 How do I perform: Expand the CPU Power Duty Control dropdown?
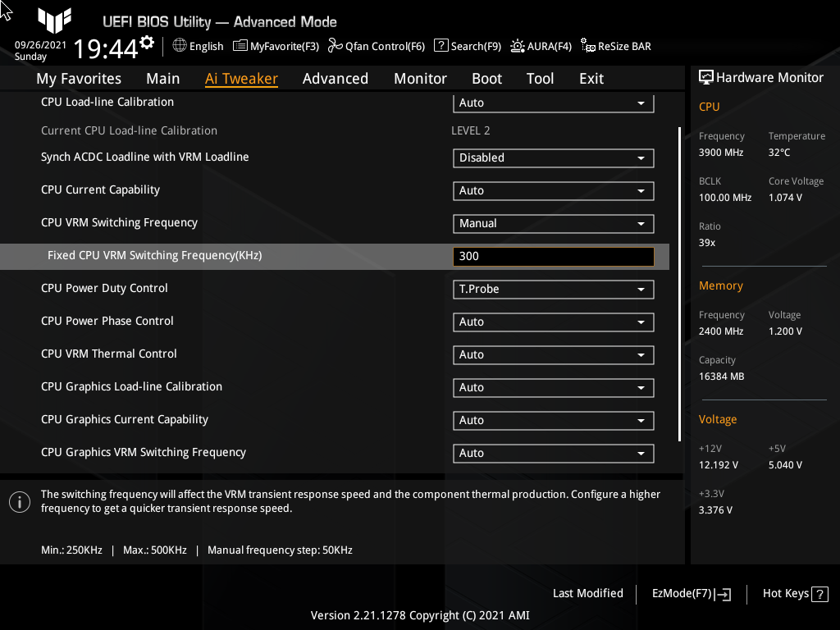(553, 289)
